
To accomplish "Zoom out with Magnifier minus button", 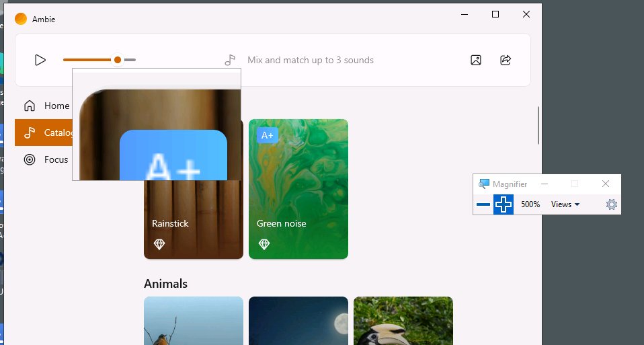I will pos(483,204).
